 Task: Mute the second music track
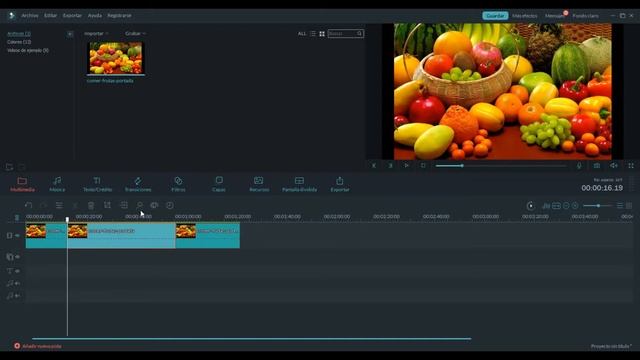click(18, 296)
